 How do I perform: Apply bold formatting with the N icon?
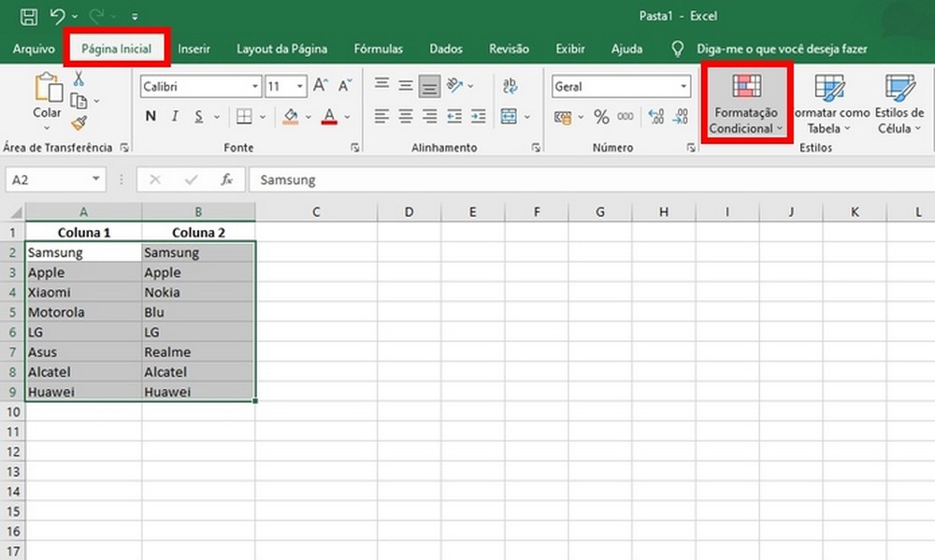pyautogui.click(x=151, y=115)
